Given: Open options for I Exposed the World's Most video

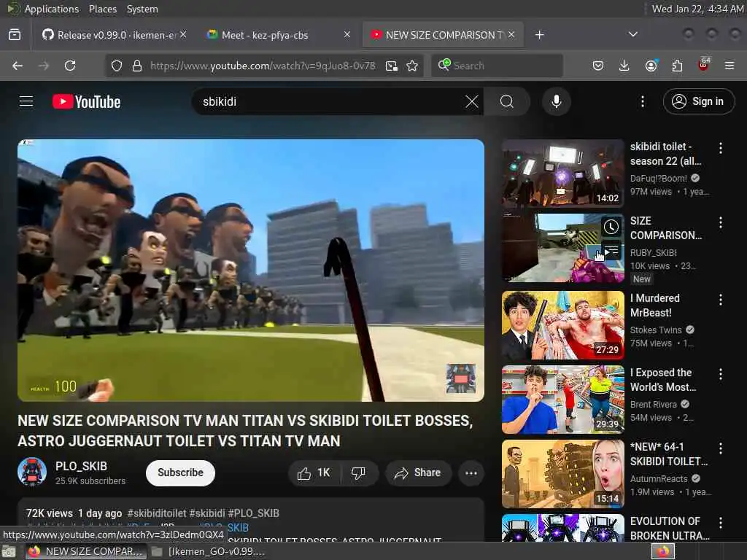Looking at the screenshot, I should pyautogui.click(x=721, y=374).
